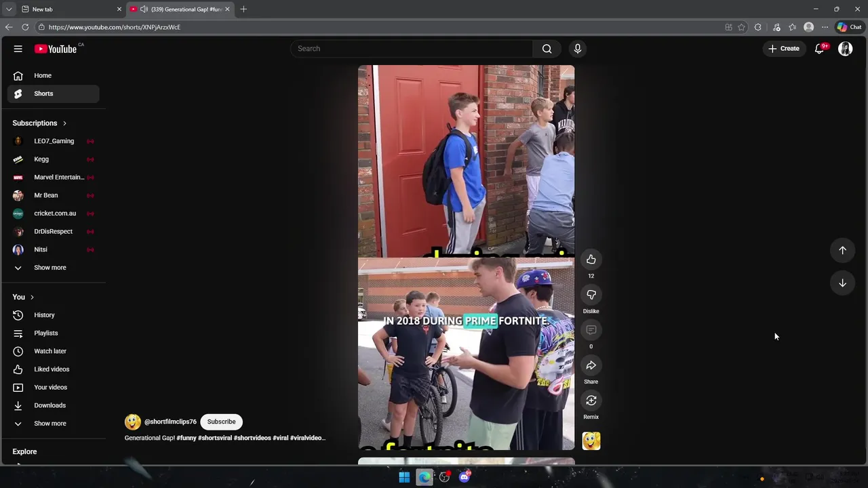Open the cricket.com.au subscription channel
Image resolution: width=868 pixels, height=488 pixels.
tap(53, 213)
